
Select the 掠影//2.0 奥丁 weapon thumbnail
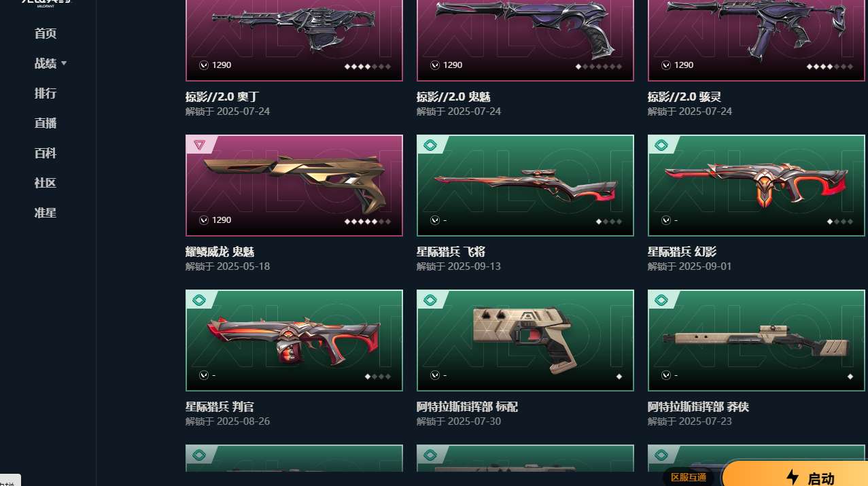pyautogui.click(x=294, y=40)
